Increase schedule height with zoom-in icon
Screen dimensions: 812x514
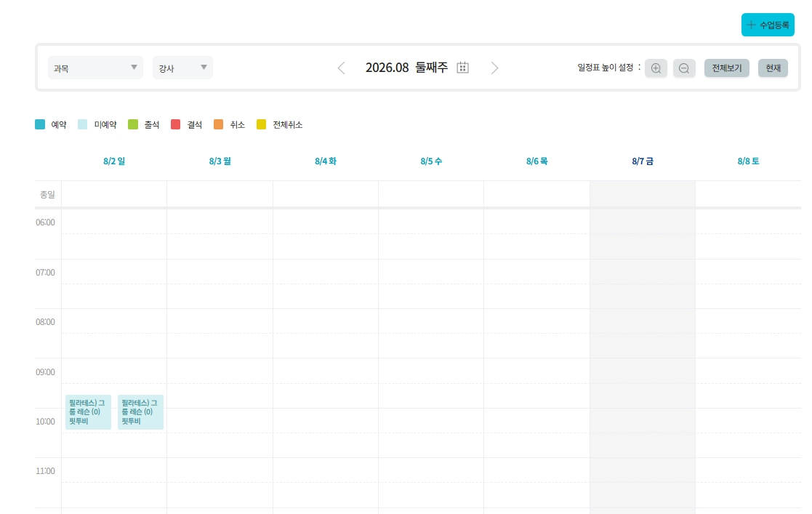[656, 68]
